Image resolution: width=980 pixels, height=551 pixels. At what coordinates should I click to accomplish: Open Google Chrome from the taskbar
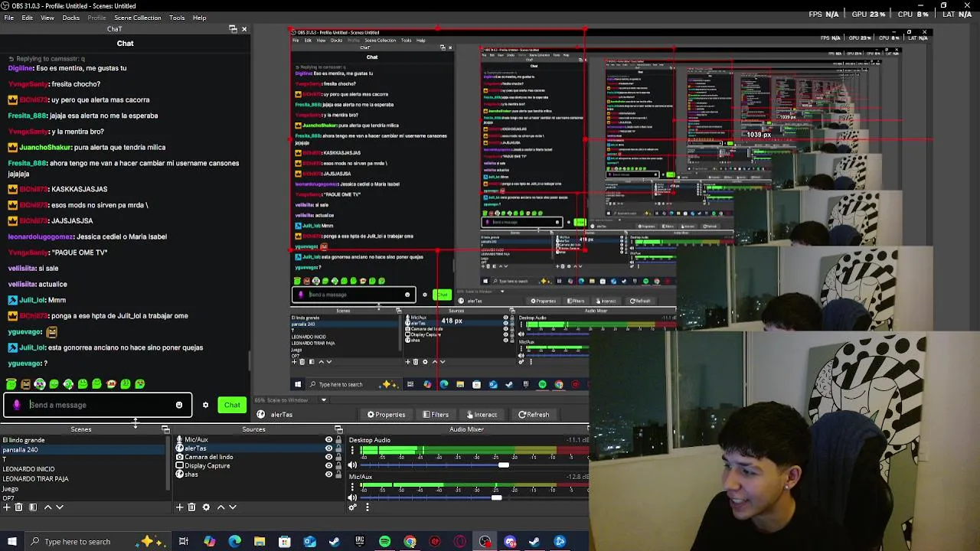410,542
